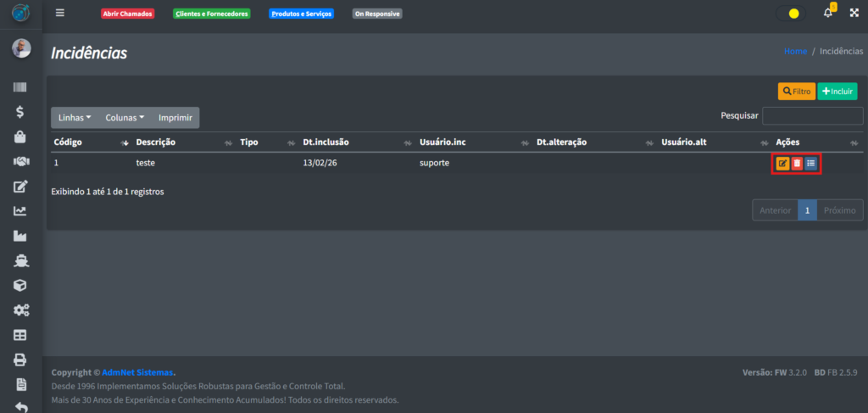Open the Clientes e Fornecedores shortcut
868x413 pixels.
pyautogui.click(x=211, y=14)
